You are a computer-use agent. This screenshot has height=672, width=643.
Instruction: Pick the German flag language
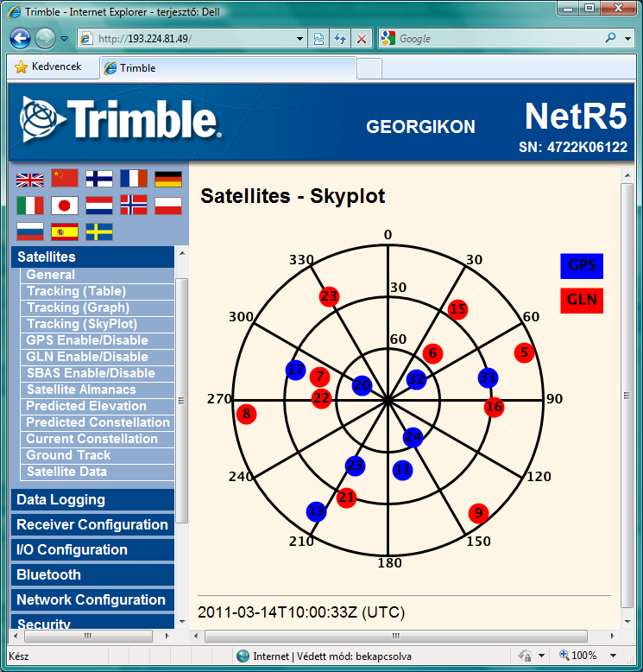(x=168, y=179)
